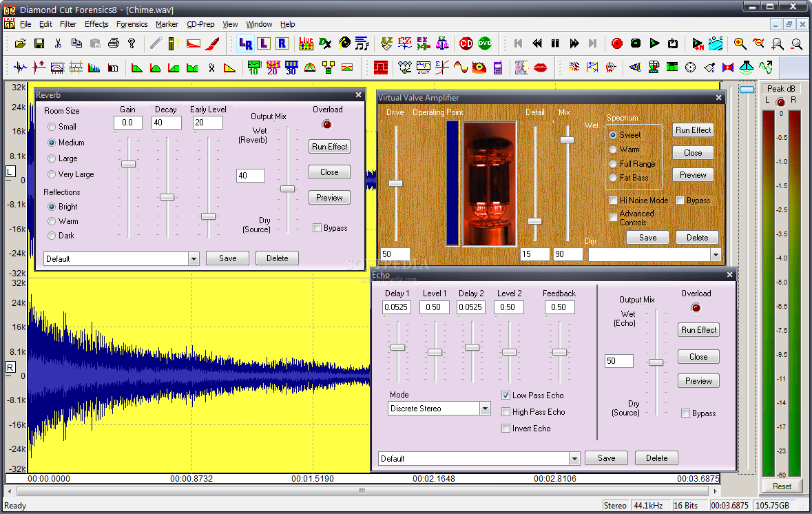Open the File menu
Screen dimensions: 812x514
click(x=25, y=24)
